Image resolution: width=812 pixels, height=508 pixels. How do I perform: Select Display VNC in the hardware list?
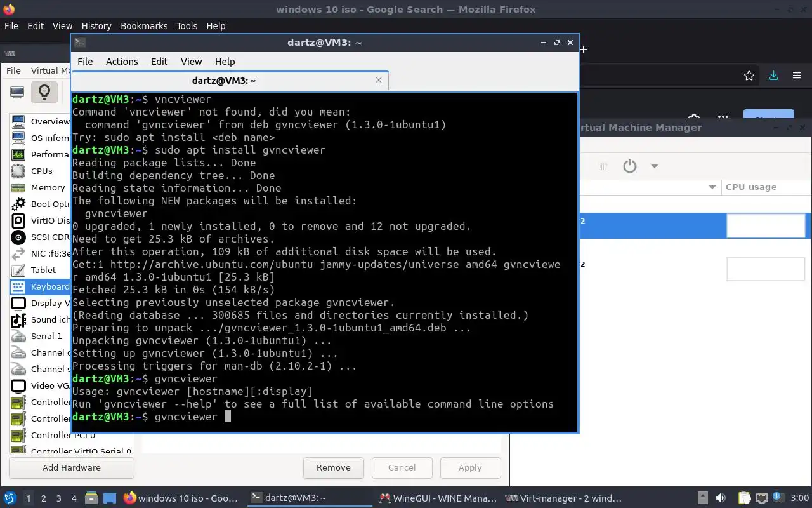point(39,303)
